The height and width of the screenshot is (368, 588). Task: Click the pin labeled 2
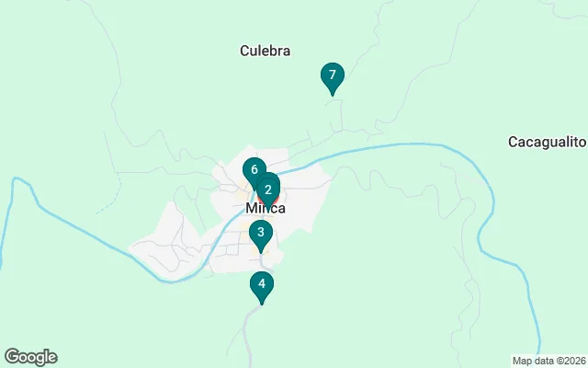(268, 190)
